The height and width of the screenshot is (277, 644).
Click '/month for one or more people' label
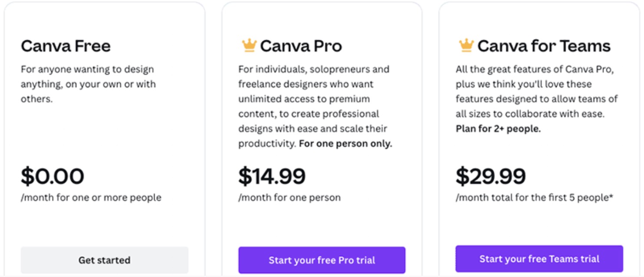91,198
